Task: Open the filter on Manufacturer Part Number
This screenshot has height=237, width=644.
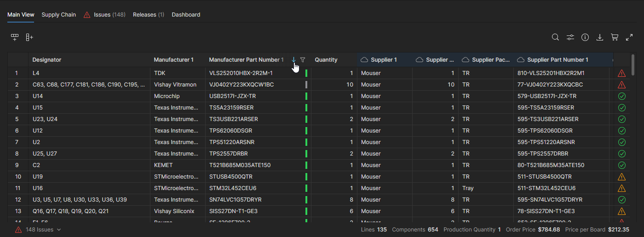Action: (x=303, y=60)
